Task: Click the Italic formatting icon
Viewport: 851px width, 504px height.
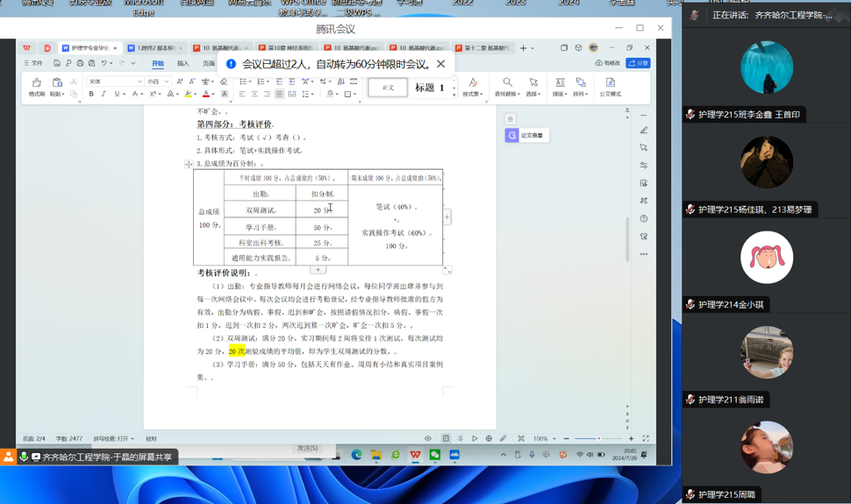Action: click(104, 94)
